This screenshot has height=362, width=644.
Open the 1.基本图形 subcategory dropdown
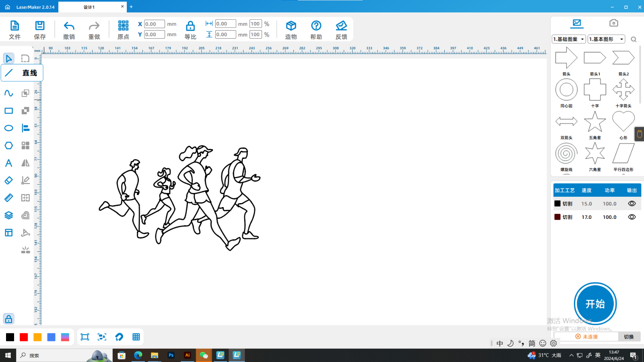606,39
